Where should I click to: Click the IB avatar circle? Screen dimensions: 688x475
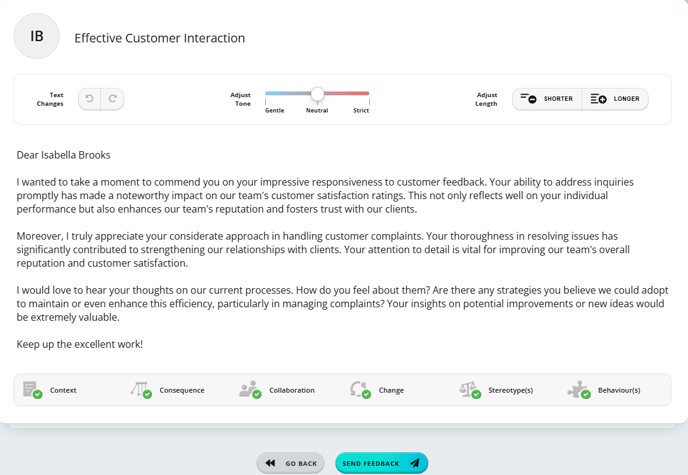point(36,36)
